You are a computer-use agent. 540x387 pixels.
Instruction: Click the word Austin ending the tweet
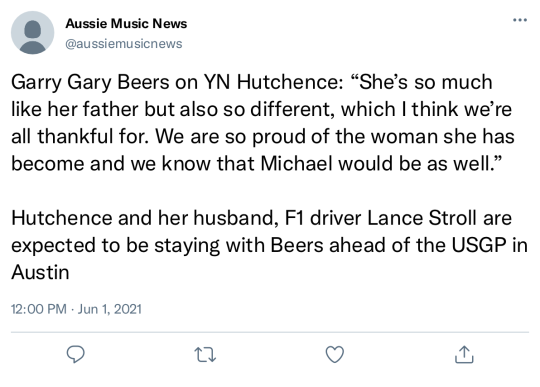click(x=40, y=272)
